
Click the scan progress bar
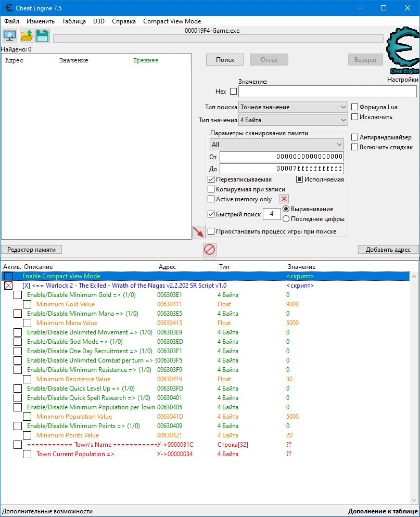click(x=218, y=38)
